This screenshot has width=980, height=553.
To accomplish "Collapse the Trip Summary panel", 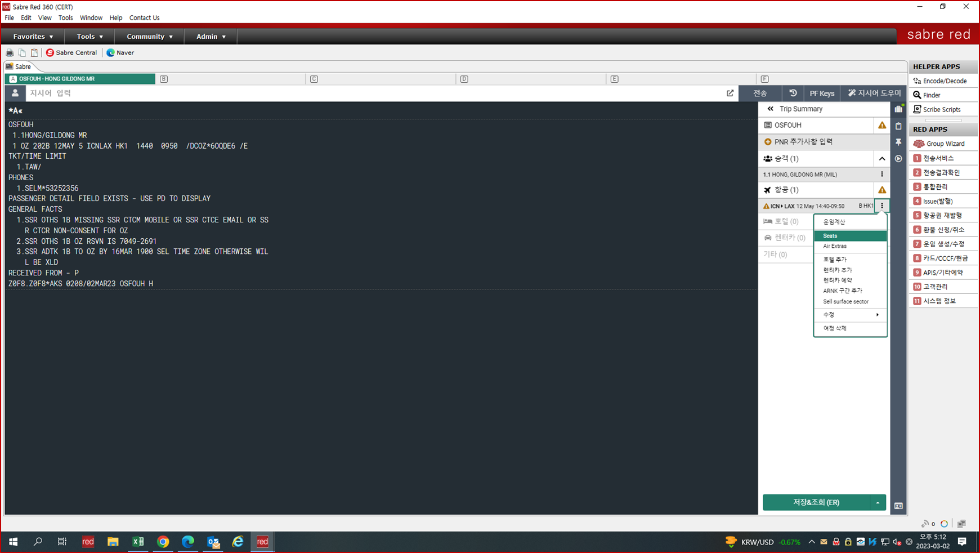I will 771,109.
